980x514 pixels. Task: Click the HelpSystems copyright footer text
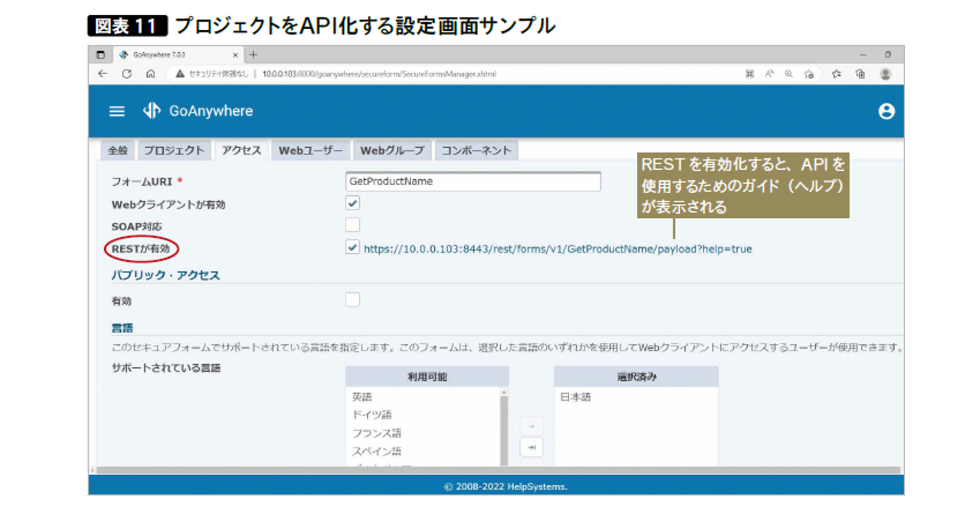pyautogui.click(x=505, y=486)
